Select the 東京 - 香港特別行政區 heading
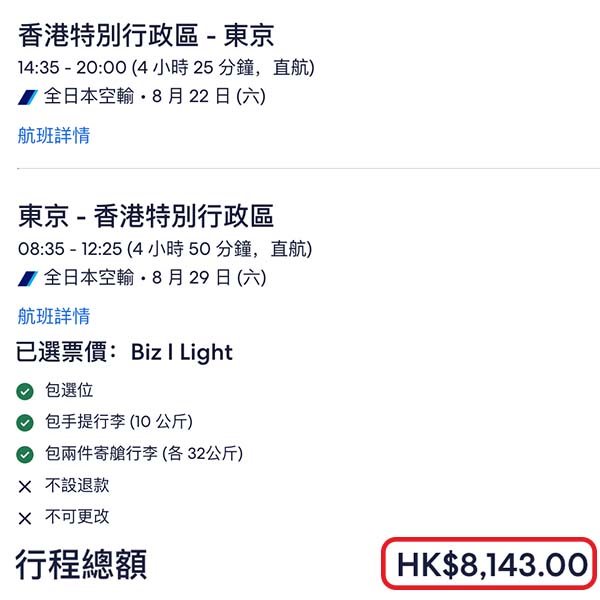600x600 pixels. point(146,217)
